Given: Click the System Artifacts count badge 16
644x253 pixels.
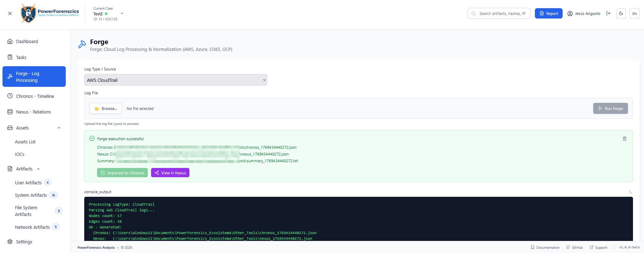Looking at the screenshot, I should click(53, 195).
